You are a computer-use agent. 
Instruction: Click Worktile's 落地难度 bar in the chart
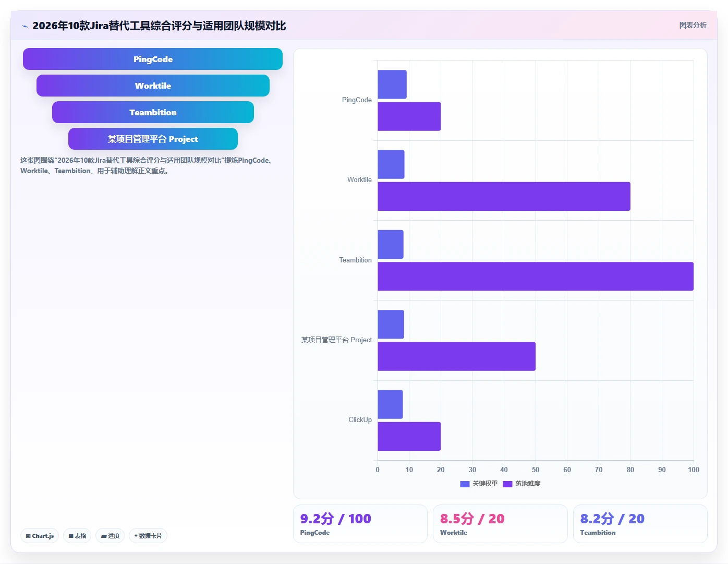tap(504, 196)
